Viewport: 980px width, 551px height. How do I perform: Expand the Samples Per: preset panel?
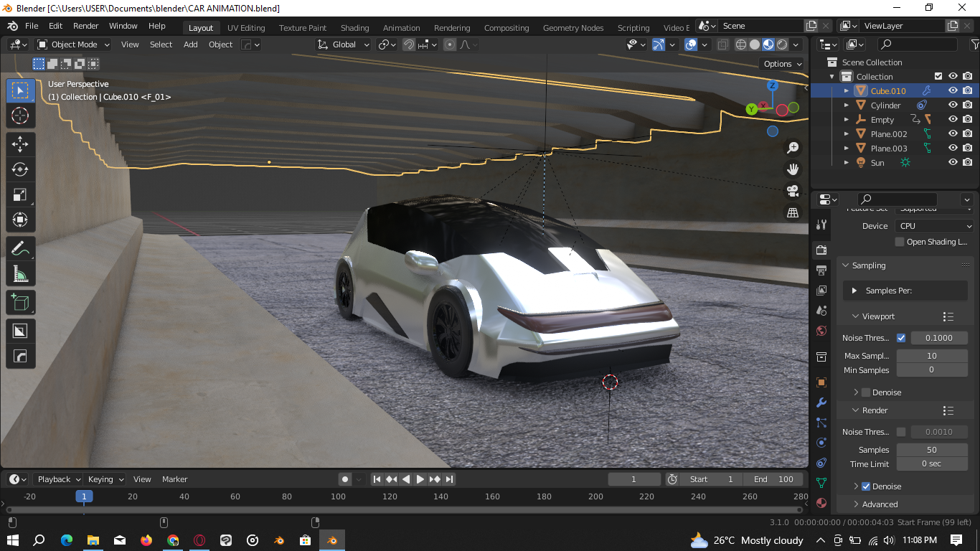(x=854, y=291)
